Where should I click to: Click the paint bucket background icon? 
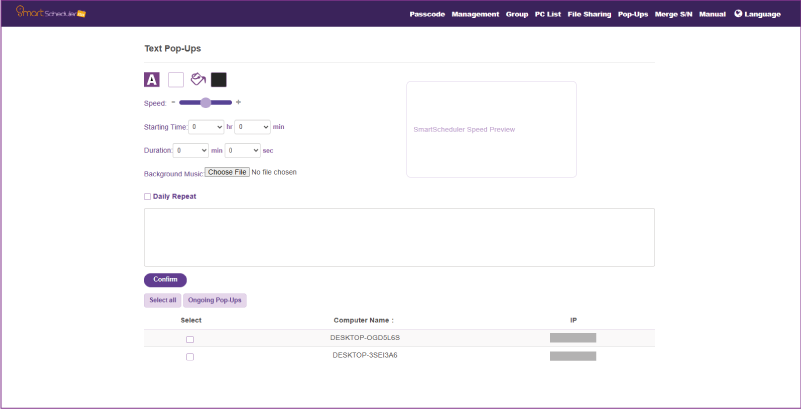pyautogui.click(x=198, y=80)
